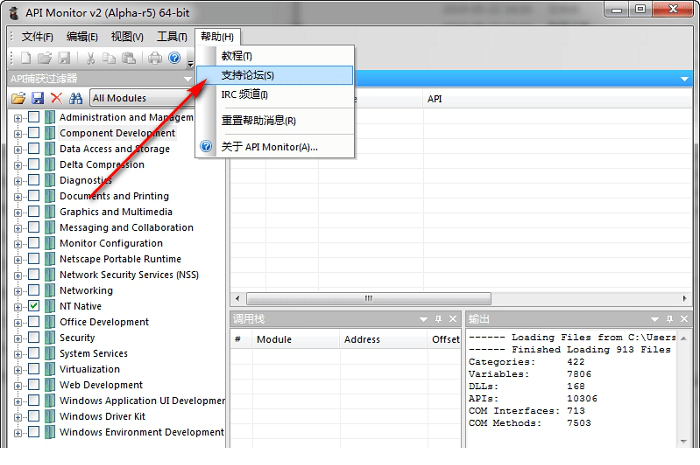Check the Administration and Management checkbox
Viewport: 700px width, 465px height.
click(x=34, y=117)
